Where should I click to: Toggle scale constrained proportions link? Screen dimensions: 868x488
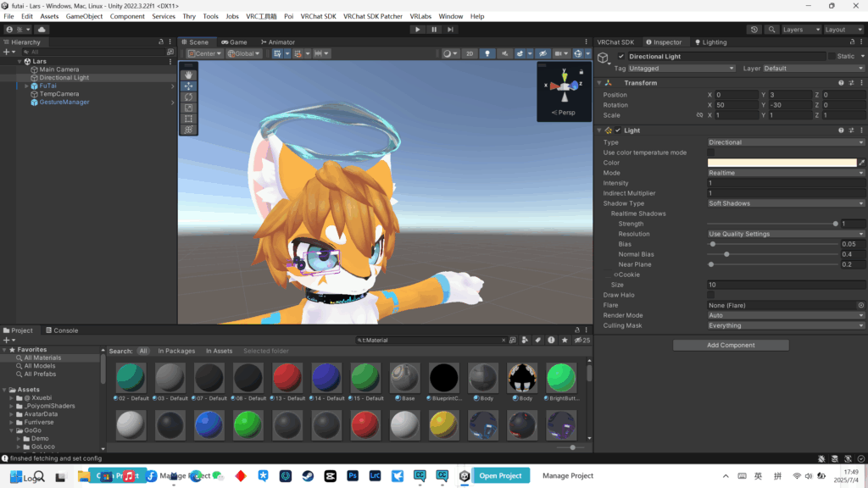coord(699,115)
